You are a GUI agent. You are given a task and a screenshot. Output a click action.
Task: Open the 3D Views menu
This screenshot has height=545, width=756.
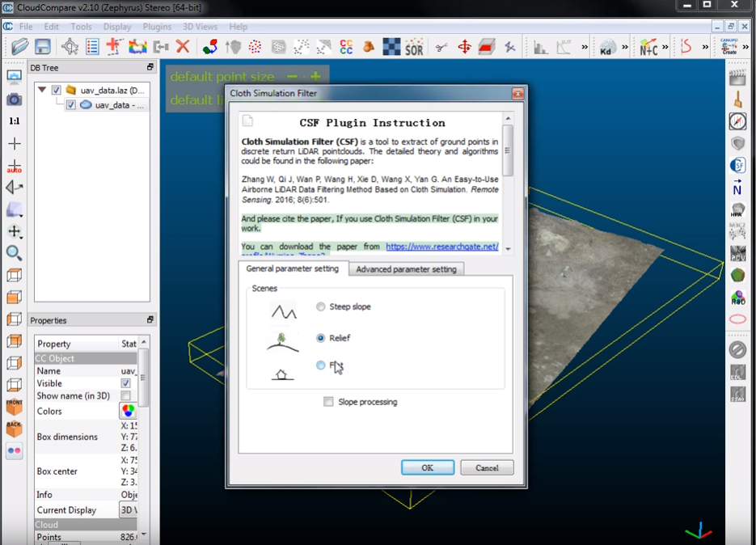(x=200, y=27)
